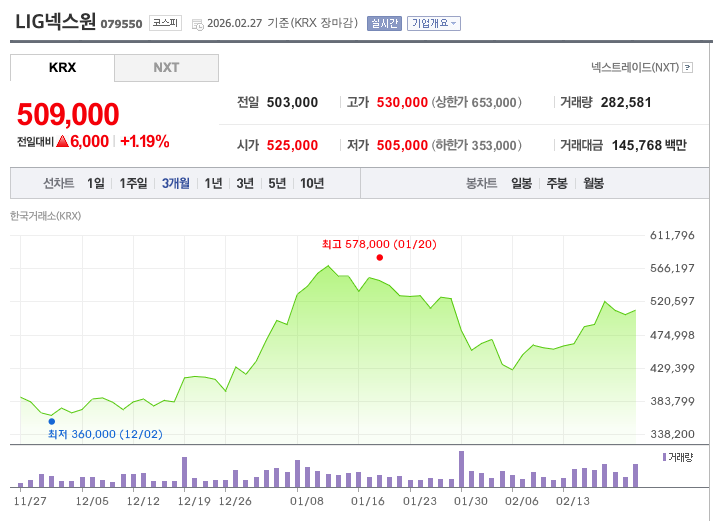The image size is (713, 521).
Task: Click the 01/23 date axis label
Action: coord(420,501)
